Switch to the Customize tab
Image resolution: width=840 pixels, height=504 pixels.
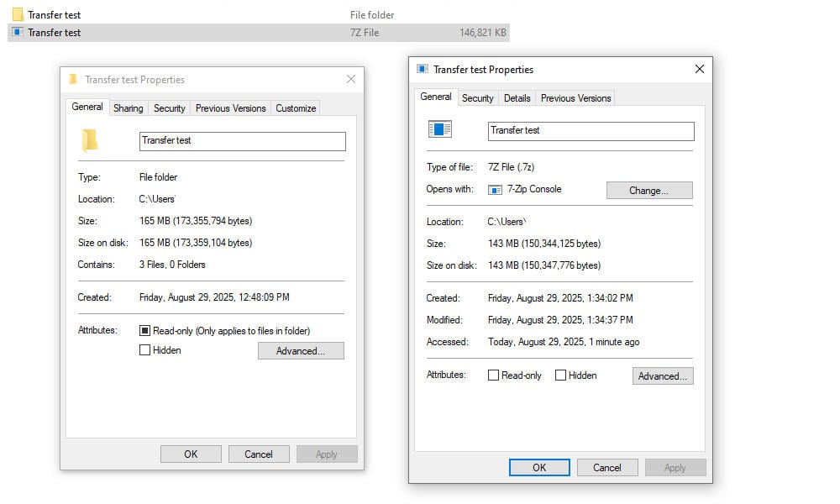(296, 108)
